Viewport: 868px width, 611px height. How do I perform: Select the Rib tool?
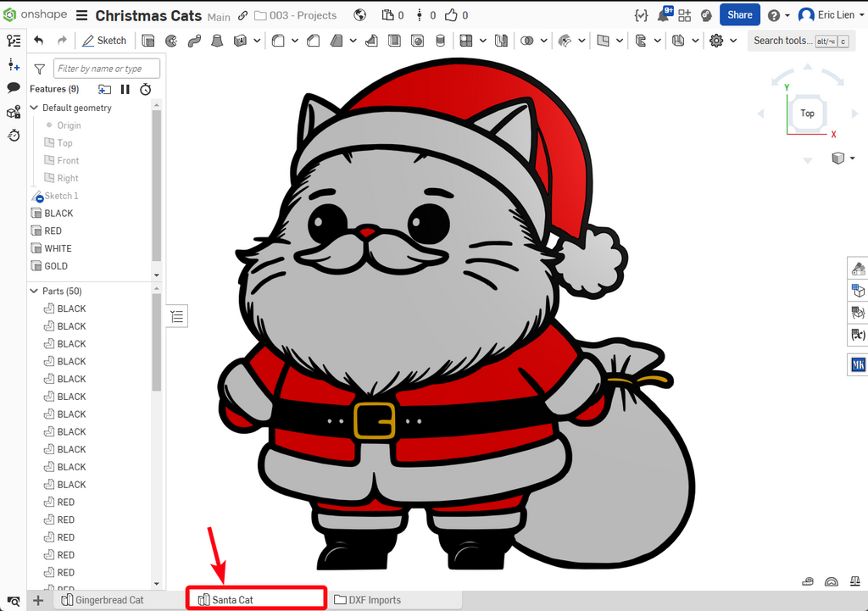click(371, 41)
